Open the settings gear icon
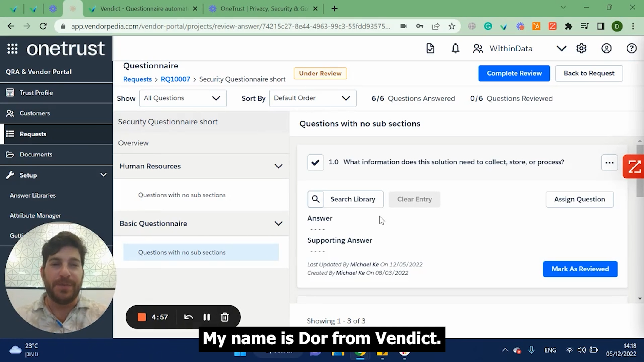The width and height of the screenshot is (644, 362). [x=581, y=48]
